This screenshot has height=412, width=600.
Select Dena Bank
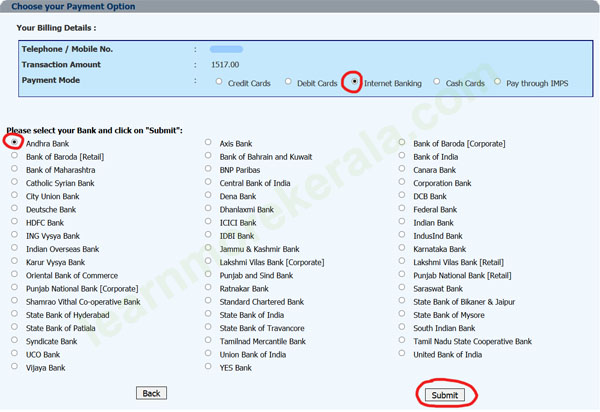[208, 195]
